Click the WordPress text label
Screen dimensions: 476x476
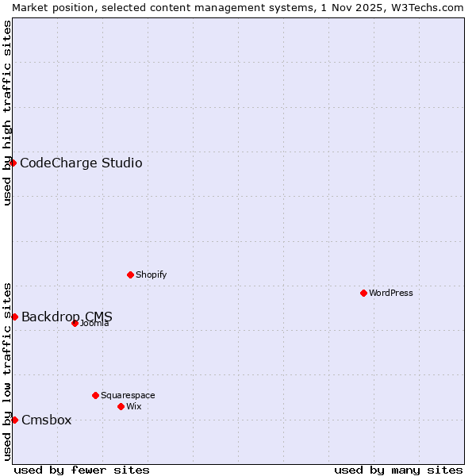pyautogui.click(x=391, y=293)
